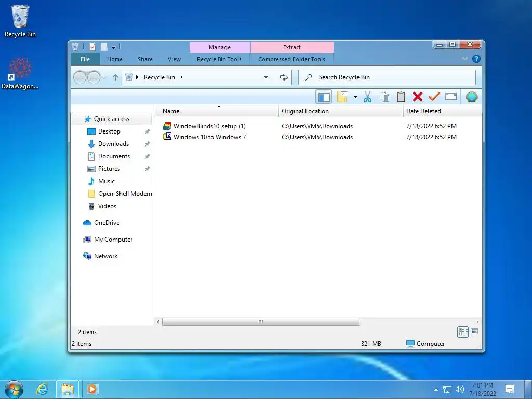Image resolution: width=532 pixels, height=399 pixels.
Task: Open the media player taskbar icon
Action: tap(92, 389)
